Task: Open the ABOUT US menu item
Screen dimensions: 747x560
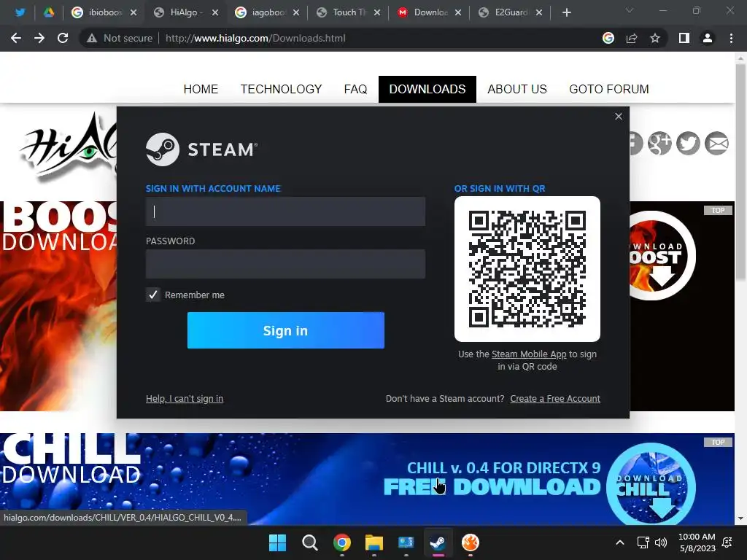Action: coord(517,89)
